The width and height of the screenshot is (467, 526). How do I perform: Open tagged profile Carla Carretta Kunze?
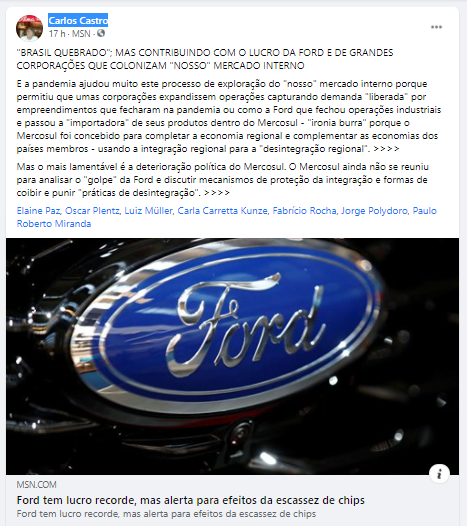(x=222, y=211)
